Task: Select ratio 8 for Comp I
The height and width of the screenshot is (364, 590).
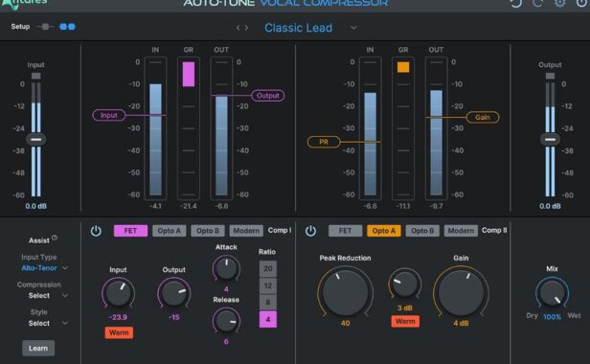Action: (268, 303)
